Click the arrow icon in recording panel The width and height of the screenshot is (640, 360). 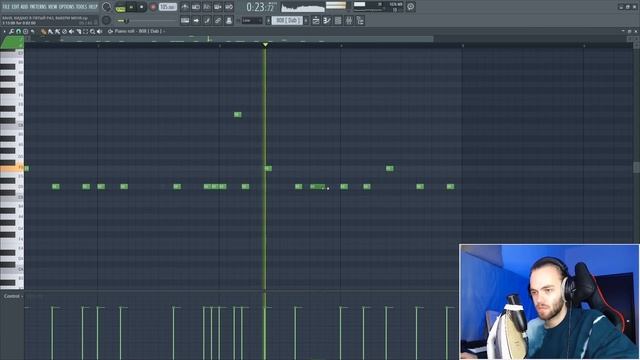196,20
